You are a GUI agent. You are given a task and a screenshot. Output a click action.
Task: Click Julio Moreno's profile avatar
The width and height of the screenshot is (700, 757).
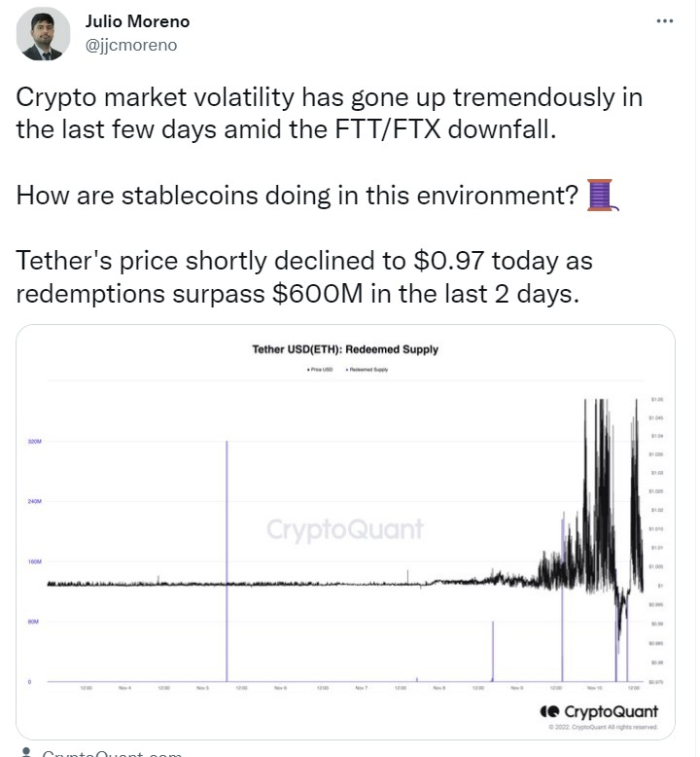click(x=43, y=34)
